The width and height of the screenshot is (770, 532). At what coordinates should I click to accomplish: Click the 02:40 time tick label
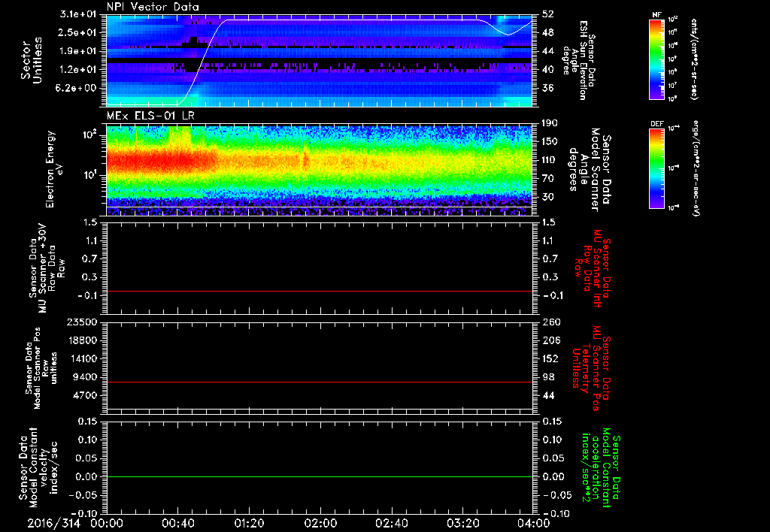(x=391, y=523)
